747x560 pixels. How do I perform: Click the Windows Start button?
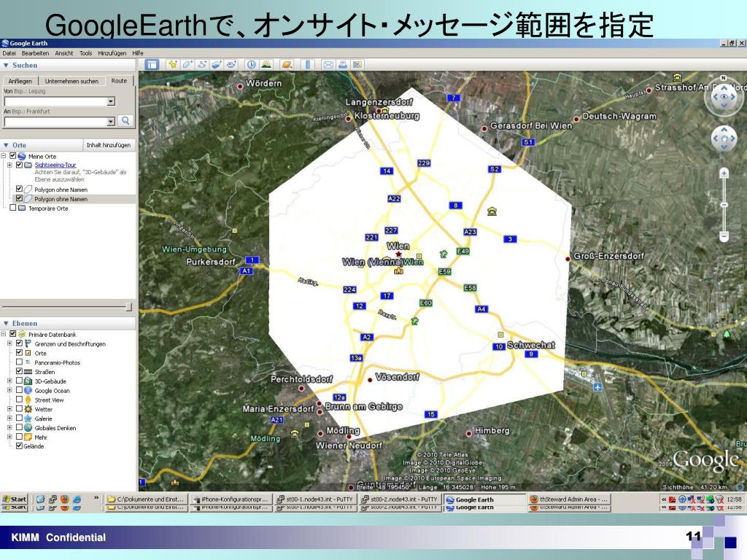click(15, 499)
